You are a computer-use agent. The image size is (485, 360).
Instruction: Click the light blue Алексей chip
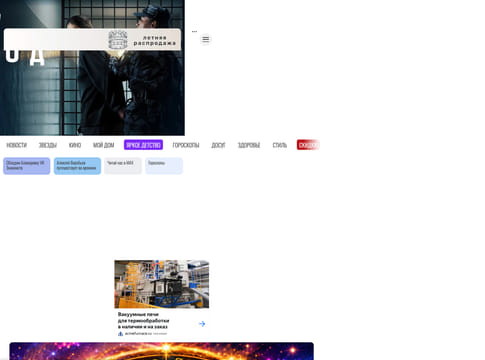(77, 166)
